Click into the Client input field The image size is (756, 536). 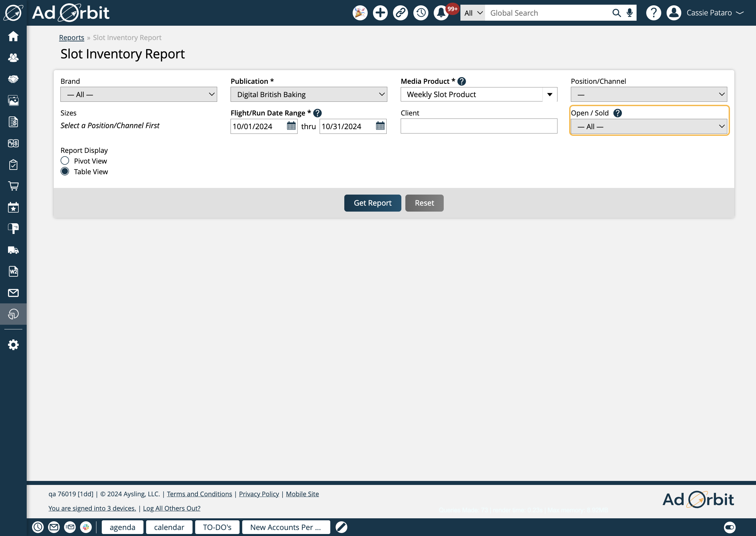478,126
